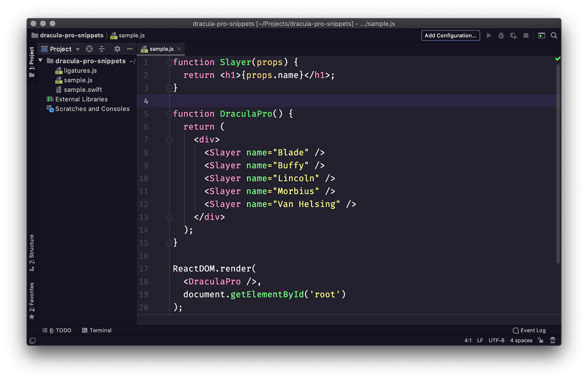
Task: Select opened file using the crosshair locate icon
Action: pos(89,49)
